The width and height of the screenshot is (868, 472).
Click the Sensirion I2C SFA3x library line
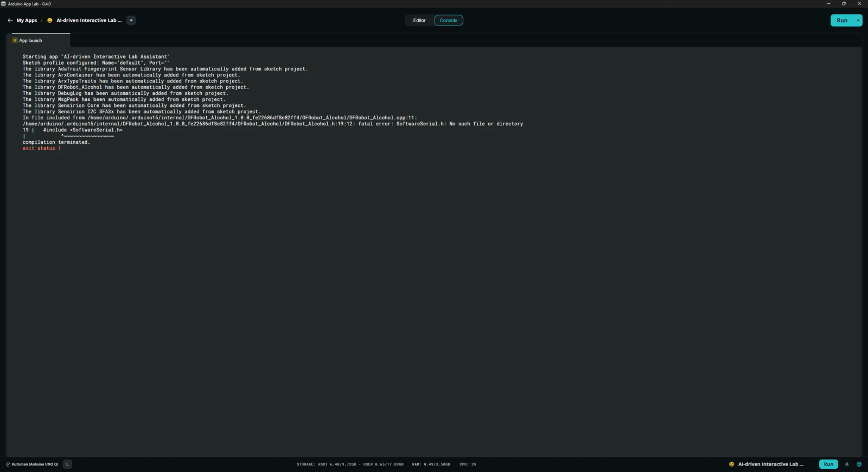coord(142,112)
